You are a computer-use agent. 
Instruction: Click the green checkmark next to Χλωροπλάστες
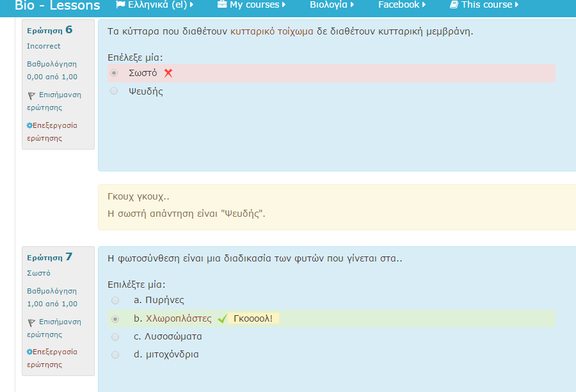pyautogui.click(x=222, y=319)
